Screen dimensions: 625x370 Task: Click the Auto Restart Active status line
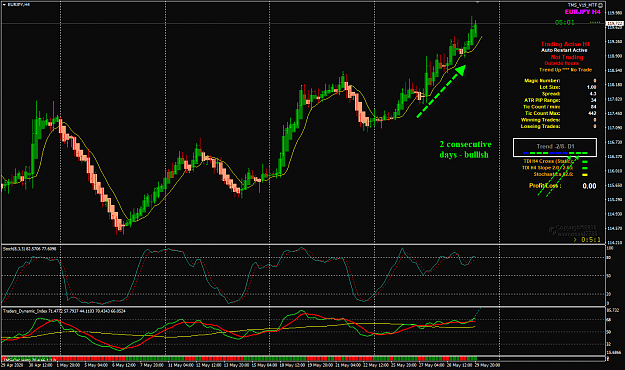click(x=564, y=50)
